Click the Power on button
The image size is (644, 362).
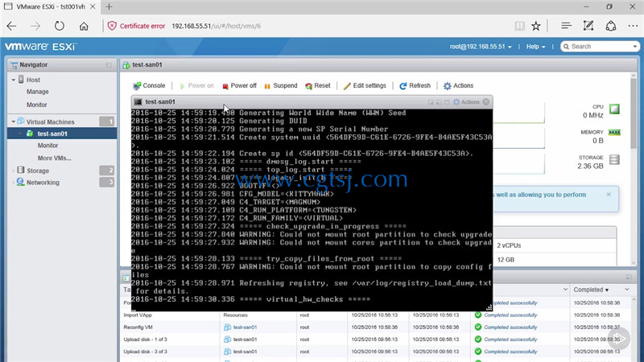tap(196, 85)
